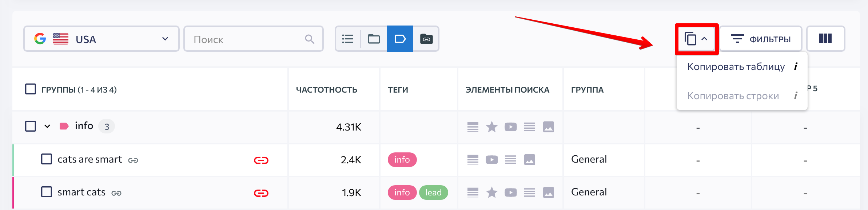The width and height of the screenshot is (868, 210).
Task: Click the lead tag in smart cats row
Action: click(434, 192)
